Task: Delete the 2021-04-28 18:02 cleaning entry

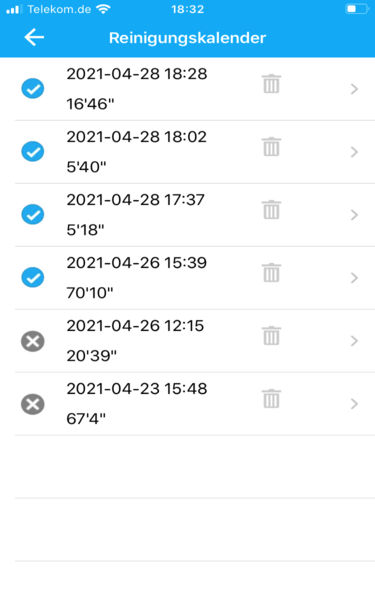Action: (x=271, y=147)
